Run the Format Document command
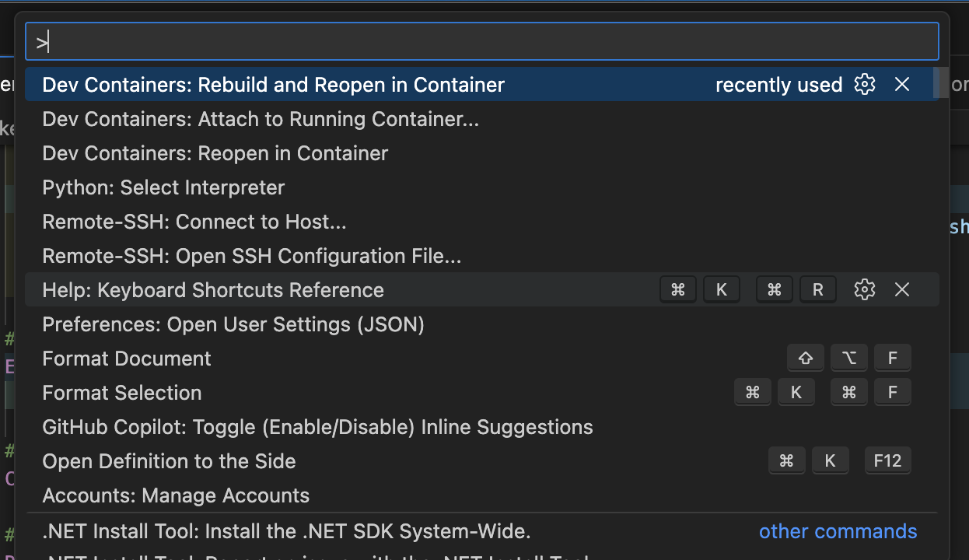Viewport: 969px width, 560px height. coord(127,359)
